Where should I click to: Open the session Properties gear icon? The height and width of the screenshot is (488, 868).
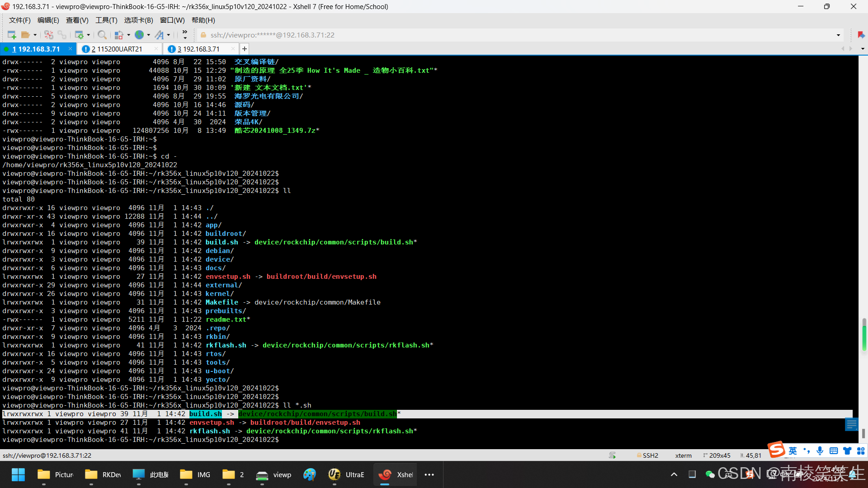pyautogui.click(x=79, y=35)
